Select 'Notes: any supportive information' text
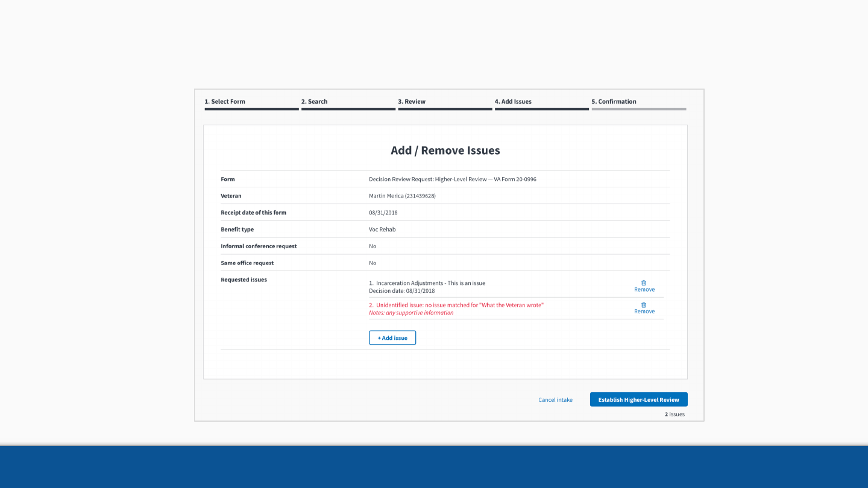 point(411,313)
